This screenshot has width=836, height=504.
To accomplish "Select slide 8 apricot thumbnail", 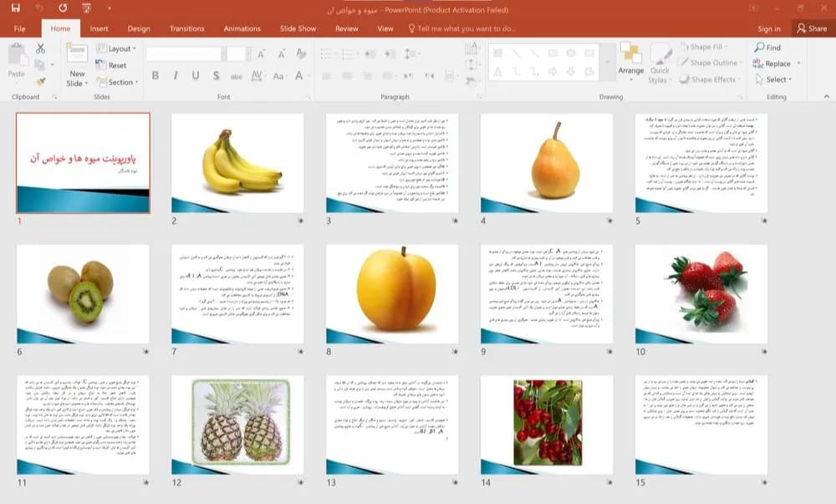I will pos(392,294).
